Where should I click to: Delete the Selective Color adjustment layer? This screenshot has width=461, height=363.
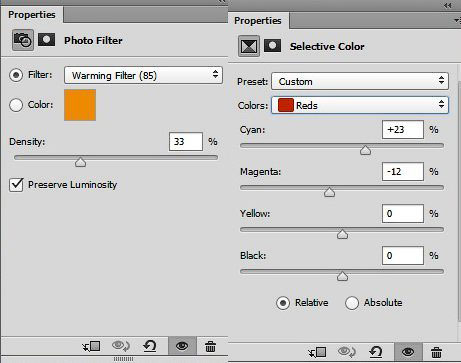436,352
